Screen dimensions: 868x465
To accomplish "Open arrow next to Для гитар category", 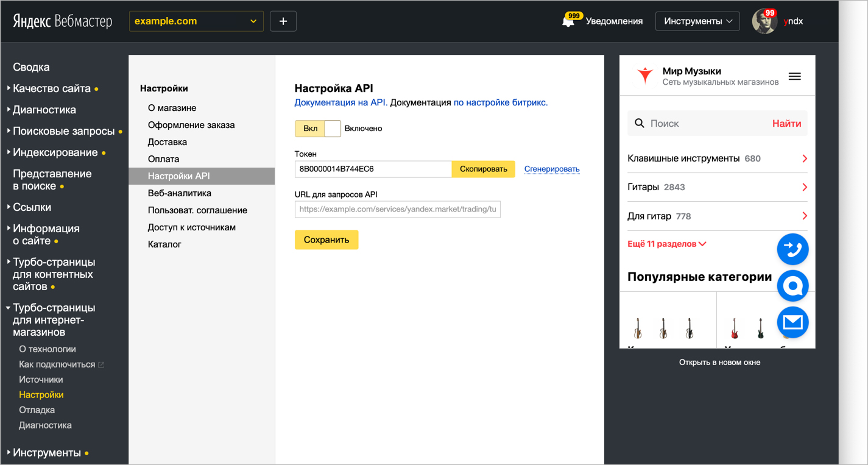I will pyautogui.click(x=805, y=216).
